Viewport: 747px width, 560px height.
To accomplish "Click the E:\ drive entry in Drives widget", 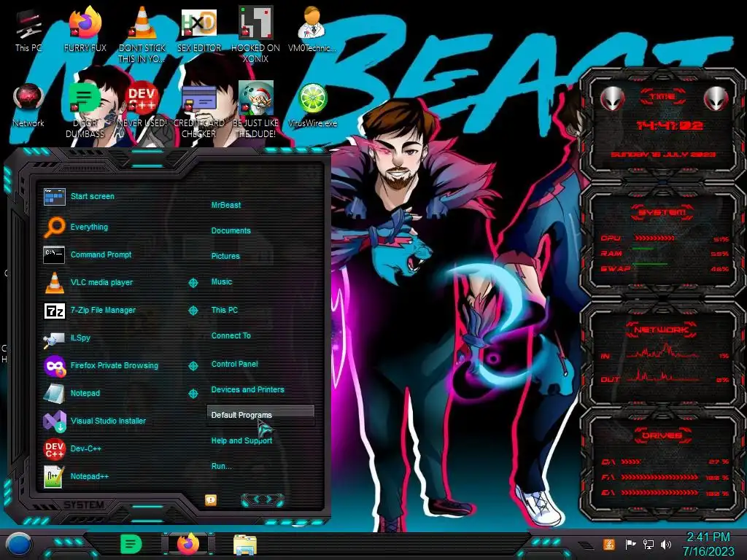I will [665, 493].
